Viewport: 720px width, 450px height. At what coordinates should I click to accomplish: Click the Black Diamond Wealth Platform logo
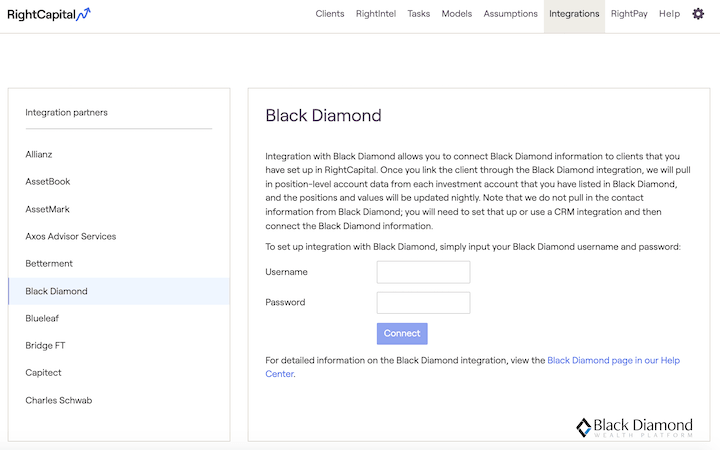coord(634,428)
